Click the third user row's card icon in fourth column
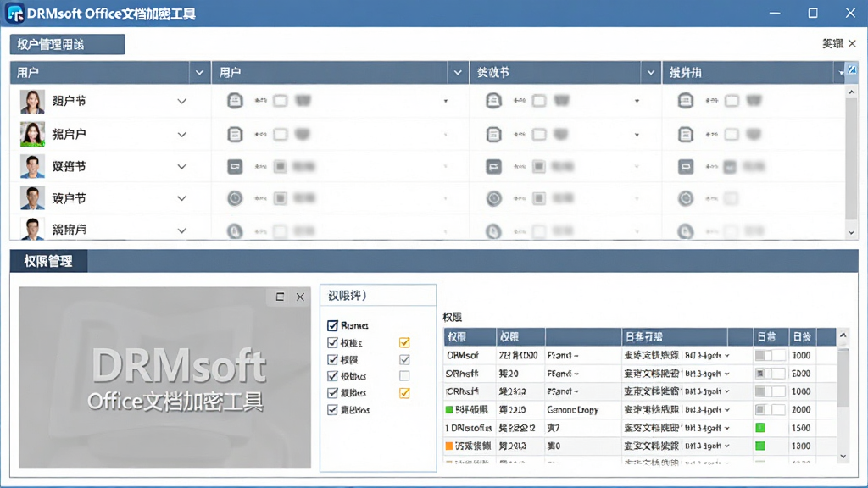The width and height of the screenshot is (868, 488). pos(685,166)
